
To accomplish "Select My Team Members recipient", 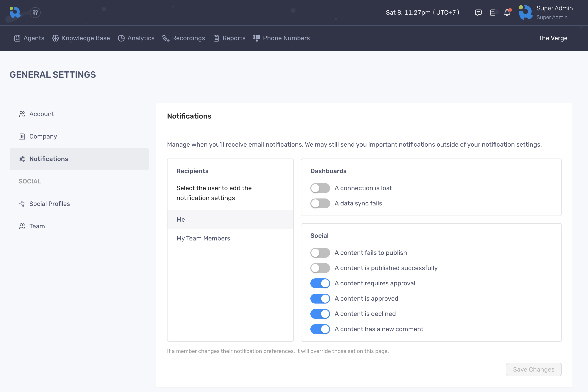I will (203, 238).
